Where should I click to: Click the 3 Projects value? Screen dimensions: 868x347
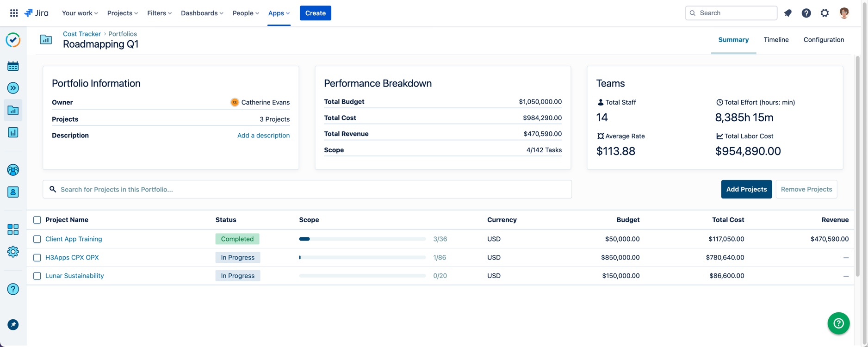pos(274,119)
